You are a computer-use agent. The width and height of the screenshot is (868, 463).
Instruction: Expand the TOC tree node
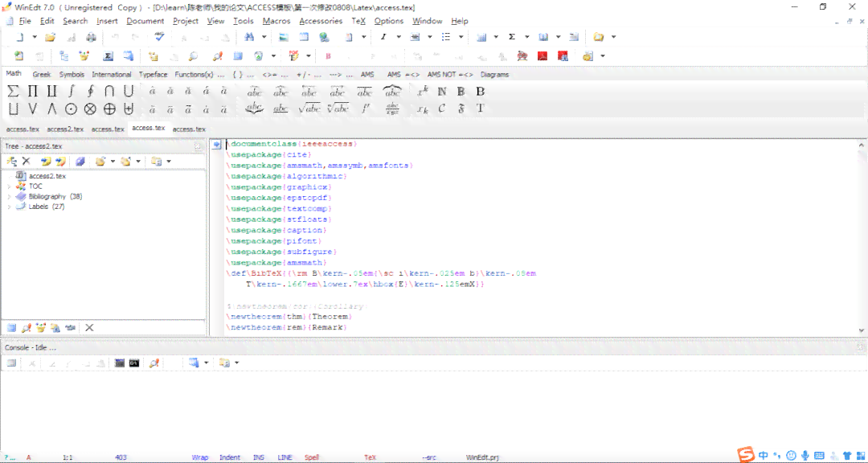pyautogui.click(x=9, y=186)
